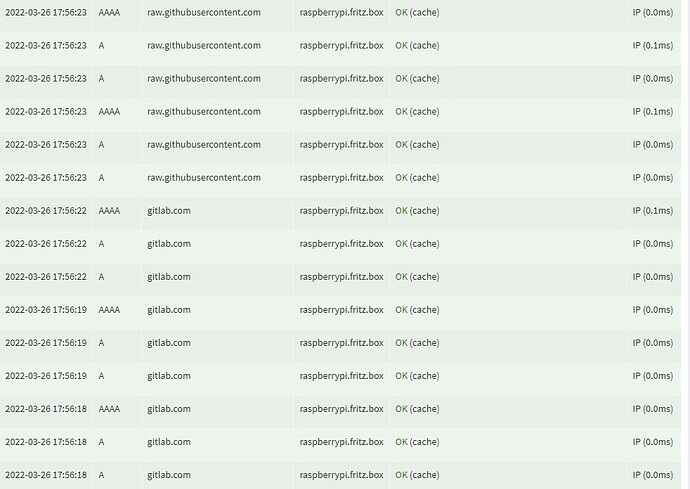Select the 2022-03-26 17:56:18 timestamp in the AAAA row
Screen dimensions: 690x489
click(46, 408)
